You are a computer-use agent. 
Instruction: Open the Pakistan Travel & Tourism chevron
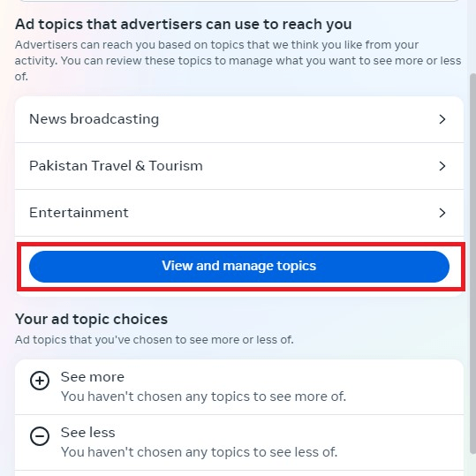click(442, 166)
